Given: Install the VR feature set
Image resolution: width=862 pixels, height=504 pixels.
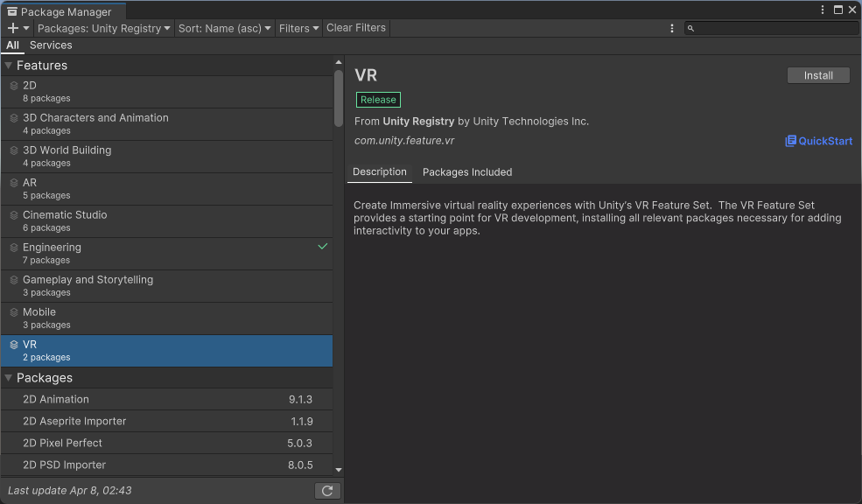Looking at the screenshot, I should coord(818,76).
